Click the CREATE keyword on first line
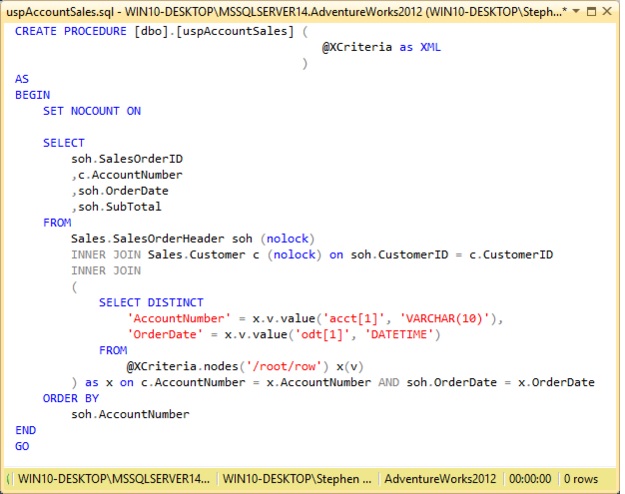The height and width of the screenshot is (494, 625). click(35, 31)
